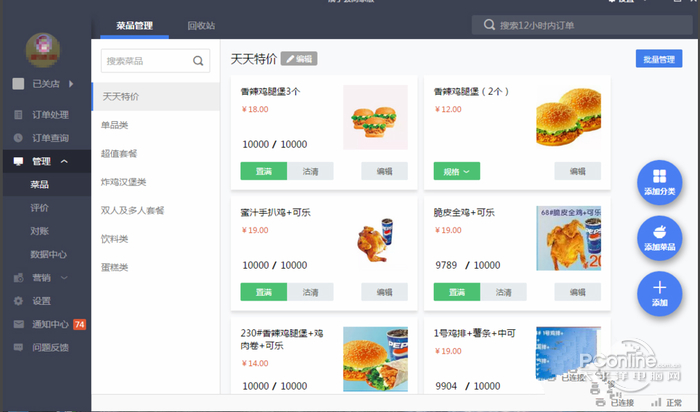This screenshot has height=412, width=700.
Task: Click the order search magnifier icon
Action: [489, 25]
